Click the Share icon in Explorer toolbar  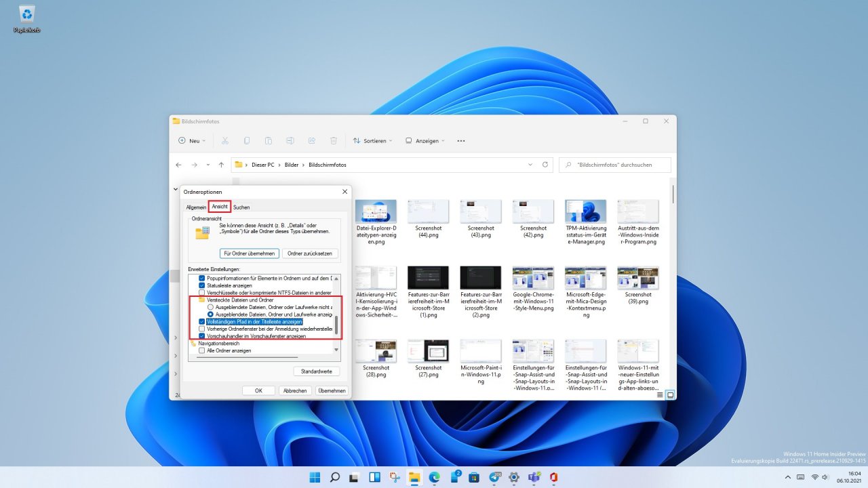coord(312,141)
